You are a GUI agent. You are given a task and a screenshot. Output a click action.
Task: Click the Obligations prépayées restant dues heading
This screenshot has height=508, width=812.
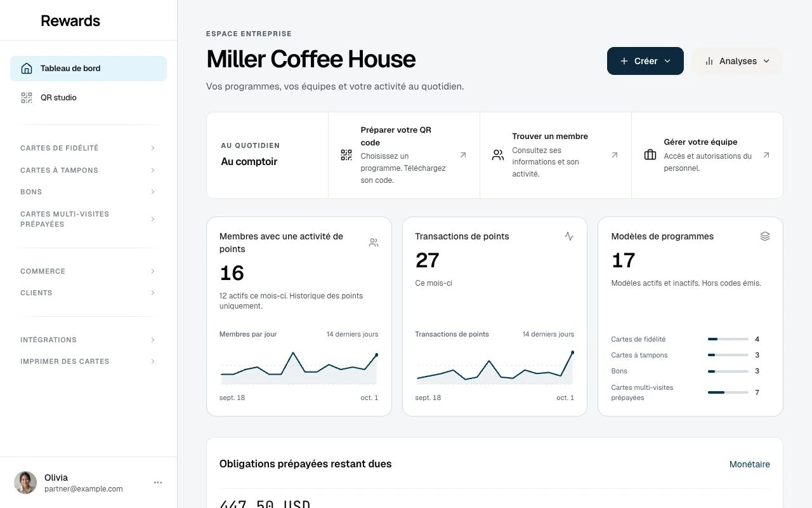306,464
